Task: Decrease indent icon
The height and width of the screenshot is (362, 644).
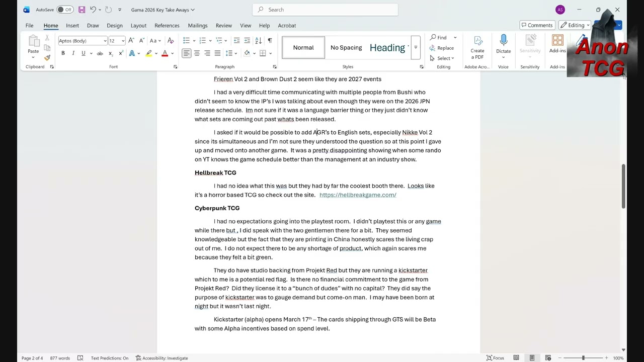Action: tap(236, 41)
